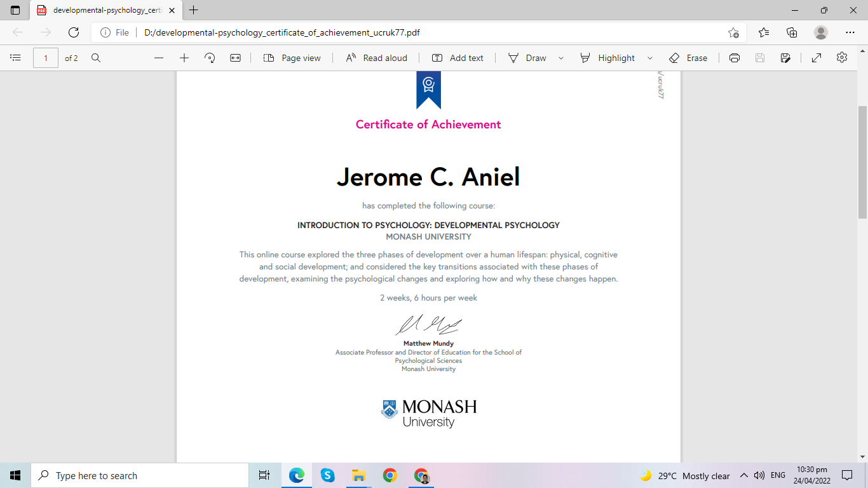Open the tab actions menu icon

(15, 10)
